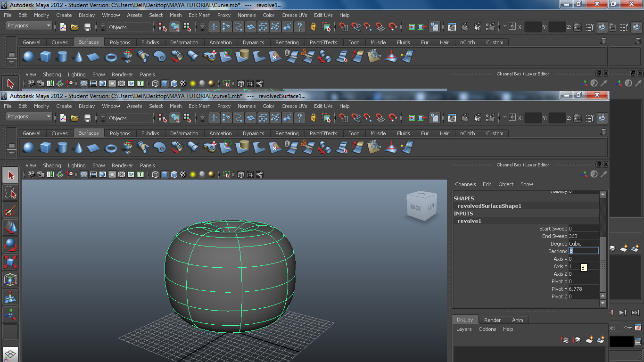Click the Revolve goblet icon in front window shelf
The height and width of the screenshot is (362, 644).
127,148
